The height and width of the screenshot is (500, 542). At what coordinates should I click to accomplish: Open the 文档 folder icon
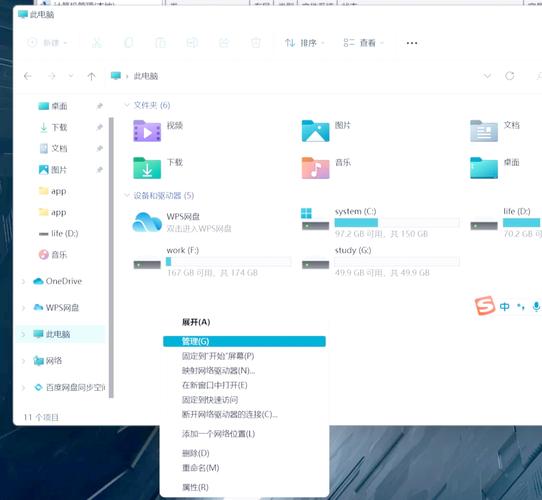coord(484,131)
